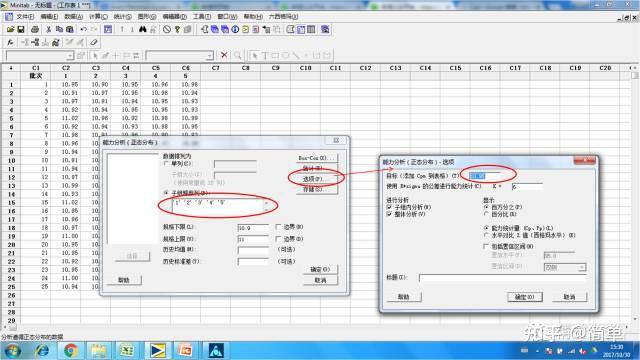Click 取消 Cancel in capability analysis dialog
Viewport: 640px width, 360px height.
pos(320,280)
